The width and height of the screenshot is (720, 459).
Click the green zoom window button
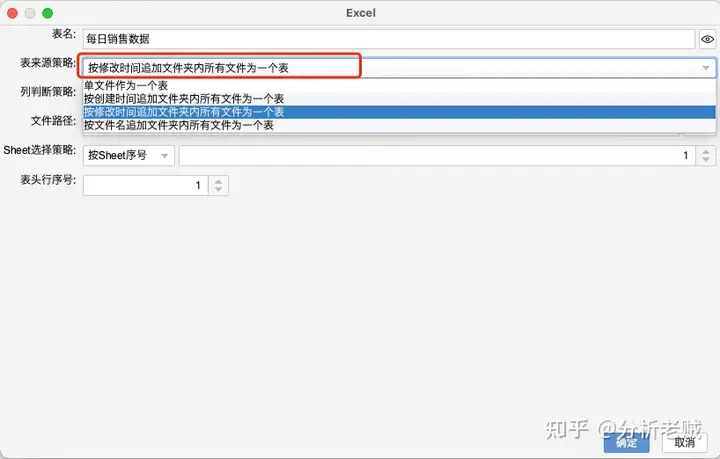[x=47, y=13]
